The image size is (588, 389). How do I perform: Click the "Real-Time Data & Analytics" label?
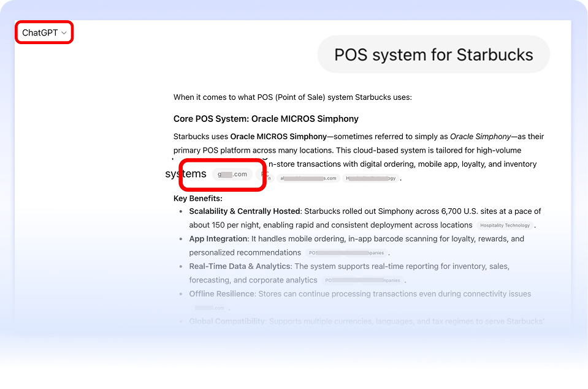tap(240, 266)
